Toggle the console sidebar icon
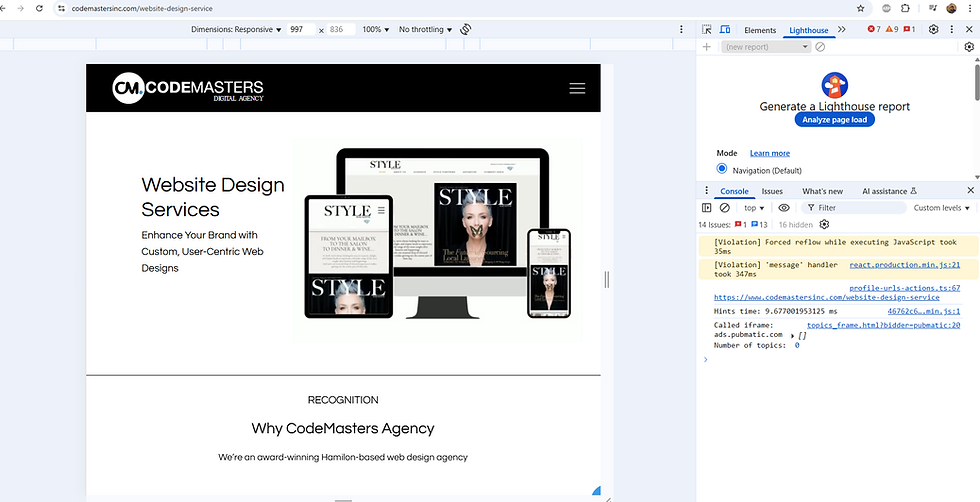The width and height of the screenshot is (980, 502). click(x=707, y=208)
